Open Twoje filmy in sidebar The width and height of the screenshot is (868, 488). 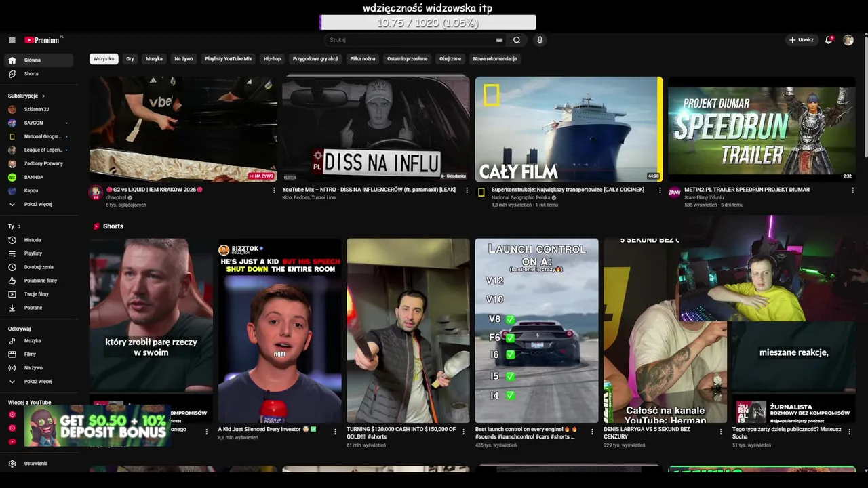39,294
